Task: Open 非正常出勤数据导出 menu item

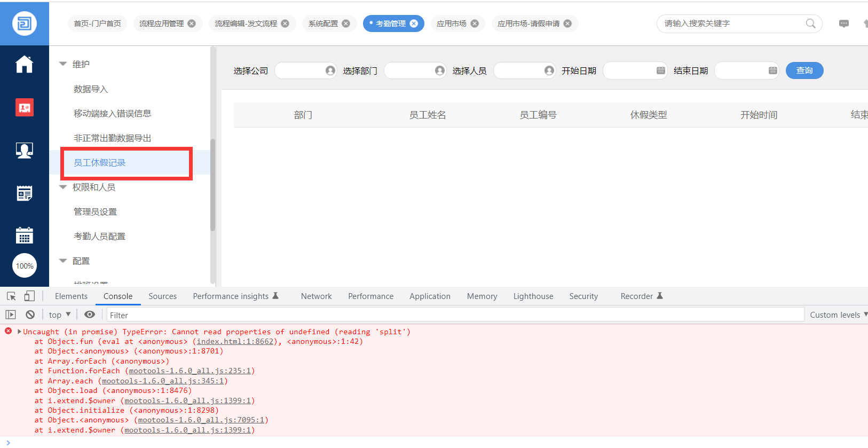Action: tap(112, 138)
